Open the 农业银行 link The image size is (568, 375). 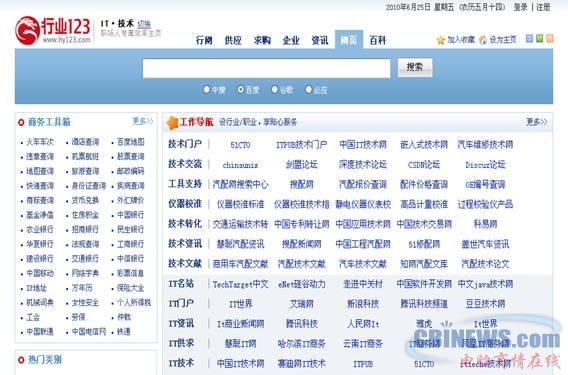[x=40, y=229]
